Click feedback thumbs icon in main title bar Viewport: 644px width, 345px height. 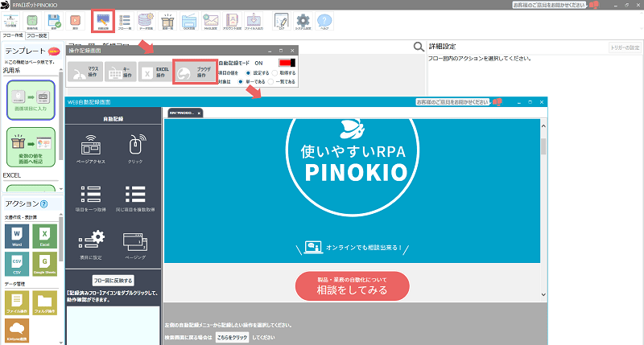(x=594, y=5)
